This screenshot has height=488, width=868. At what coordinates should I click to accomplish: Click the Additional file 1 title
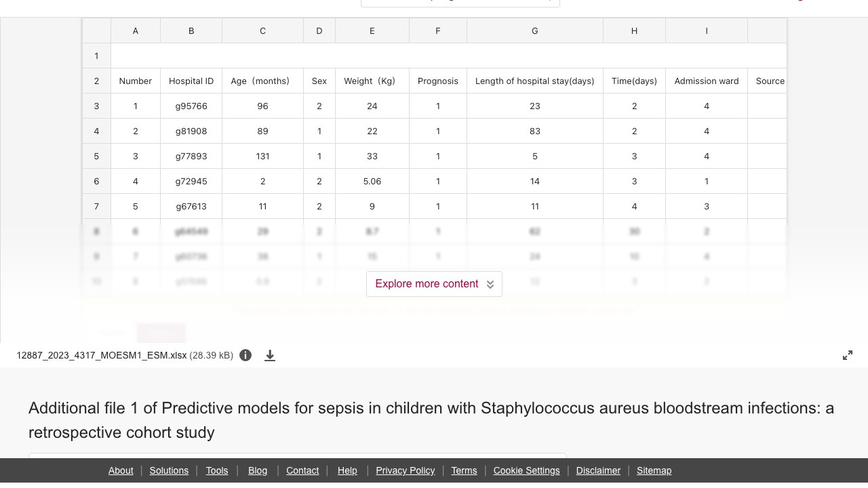[x=431, y=420]
